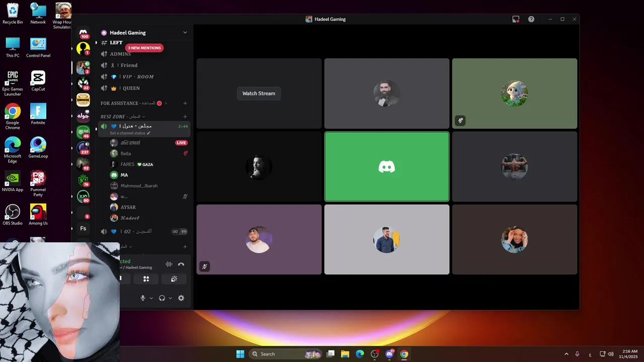The width and height of the screenshot is (644, 362).
Task: Open File Explorer from taskbar
Action: point(345,354)
